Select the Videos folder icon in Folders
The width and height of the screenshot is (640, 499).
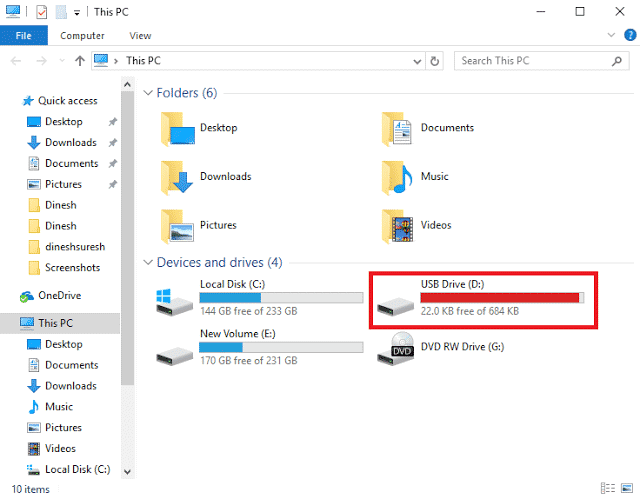[x=397, y=226]
